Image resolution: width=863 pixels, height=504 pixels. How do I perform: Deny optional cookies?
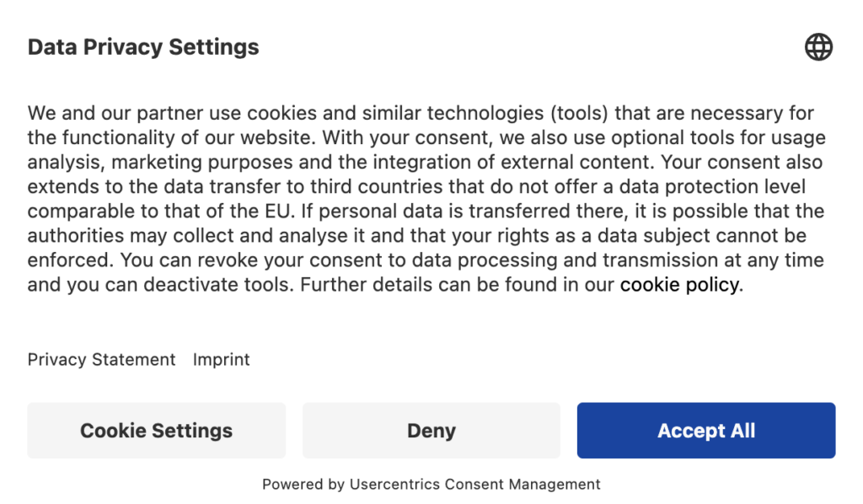[x=431, y=431]
